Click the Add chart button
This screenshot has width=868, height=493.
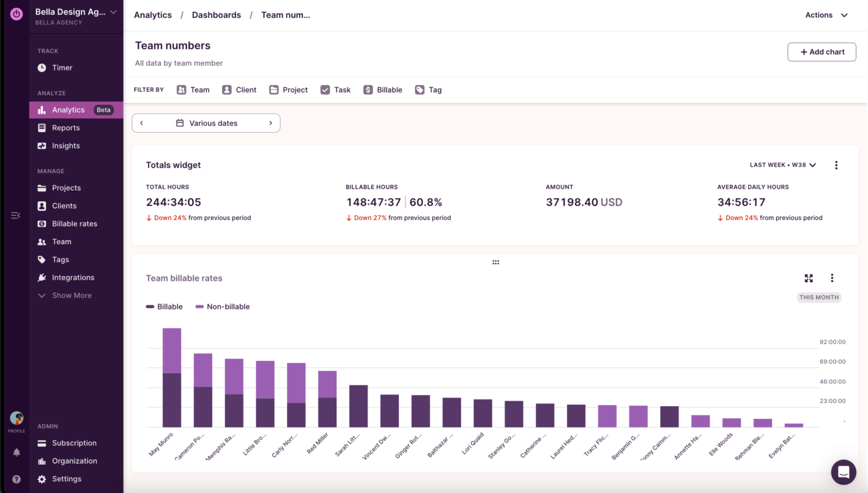pyautogui.click(x=822, y=52)
